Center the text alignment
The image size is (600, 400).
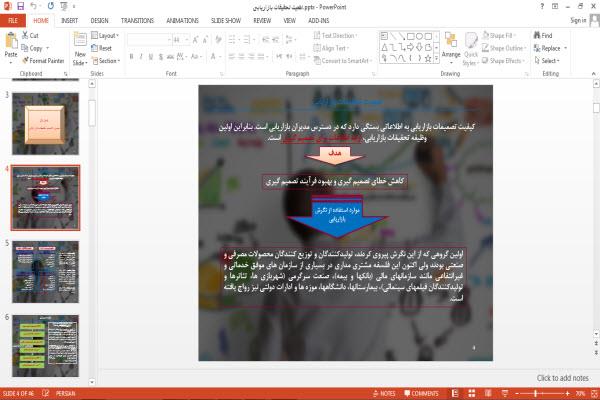tap(241, 57)
